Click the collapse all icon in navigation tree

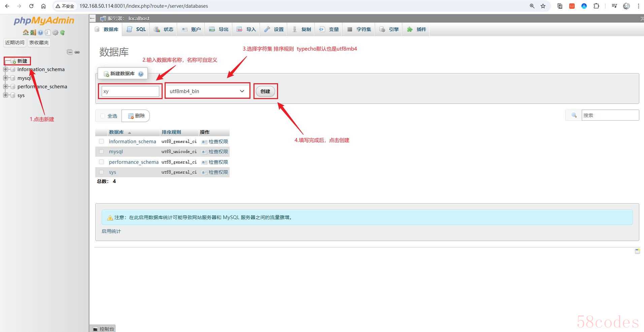click(x=70, y=52)
